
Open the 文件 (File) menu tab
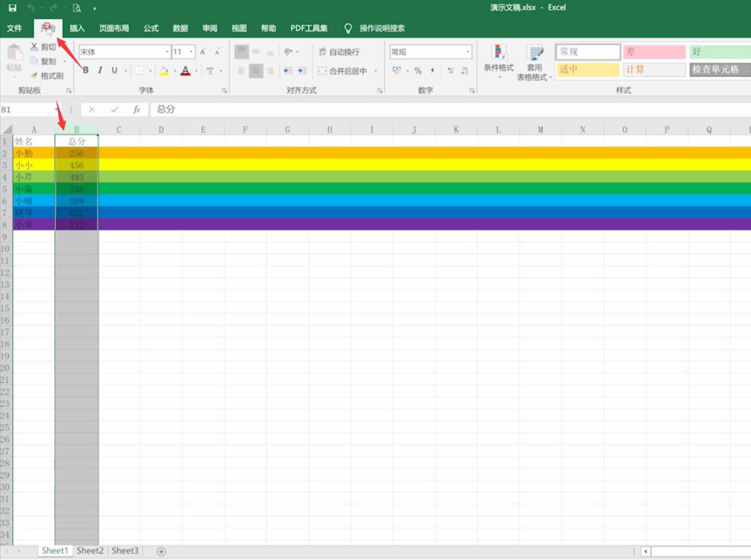coord(14,28)
